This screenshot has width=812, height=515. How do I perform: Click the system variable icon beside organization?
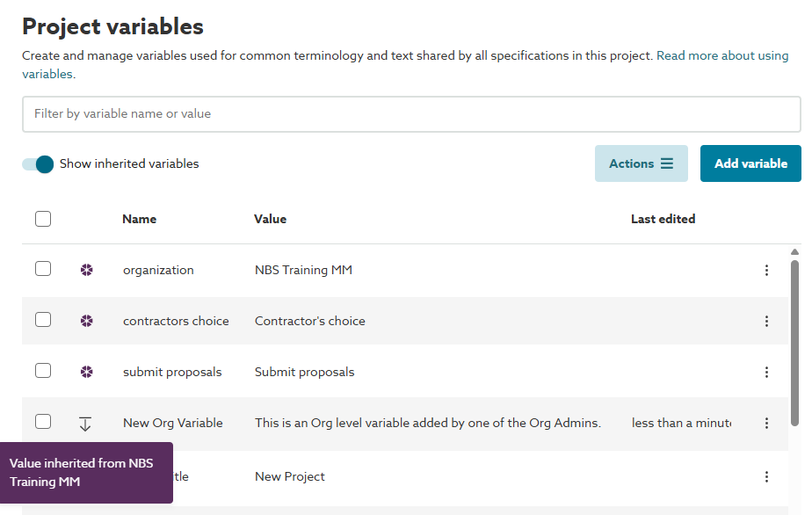click(86, 270)
